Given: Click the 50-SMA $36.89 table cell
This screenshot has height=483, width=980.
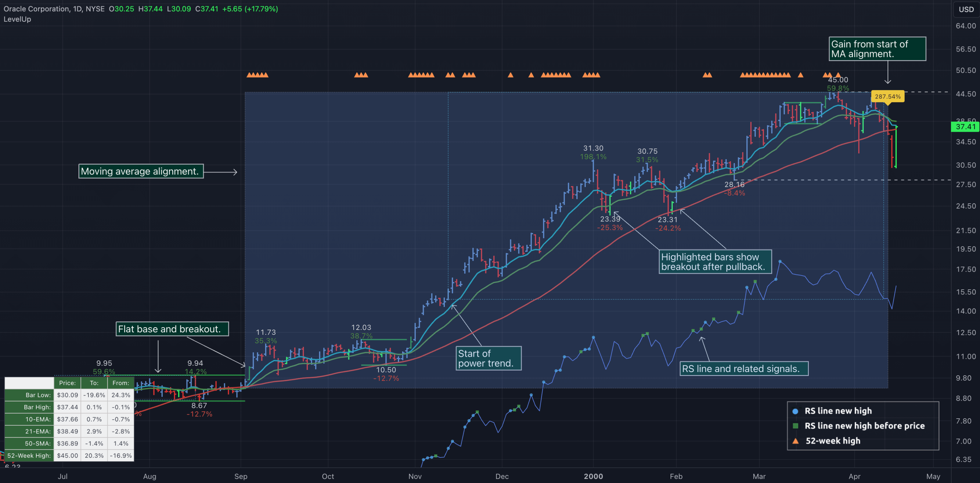Looking at the screenshot, I should [x=67, y=443].
